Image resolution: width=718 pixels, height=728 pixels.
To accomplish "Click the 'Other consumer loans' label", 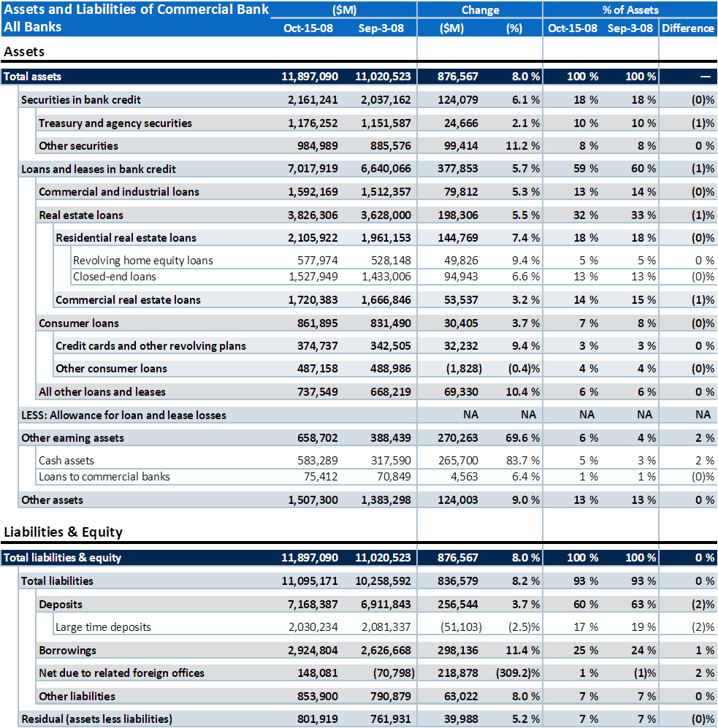I will click(112, 369).
